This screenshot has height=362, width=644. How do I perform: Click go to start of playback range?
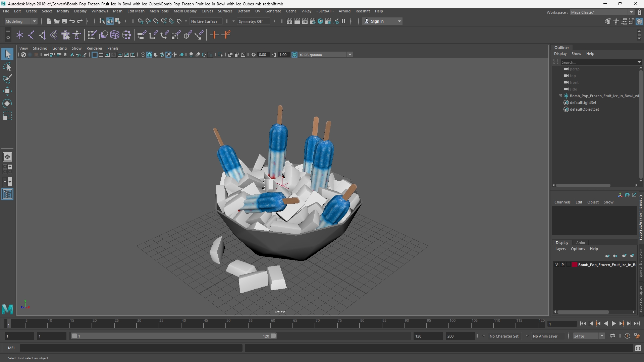pos(583,323)
